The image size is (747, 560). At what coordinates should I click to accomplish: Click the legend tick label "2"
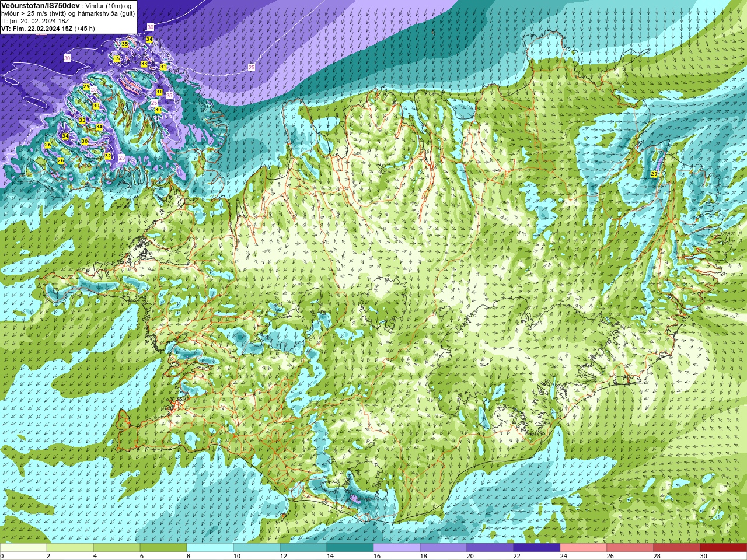(x=48, y=556)
